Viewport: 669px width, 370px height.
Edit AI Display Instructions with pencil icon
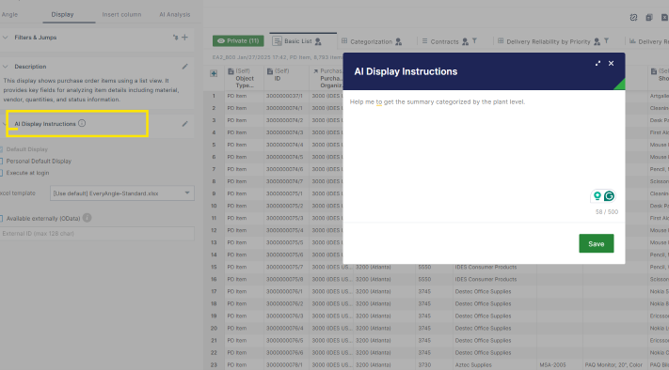pyautogui.click(x=185, y=124)
